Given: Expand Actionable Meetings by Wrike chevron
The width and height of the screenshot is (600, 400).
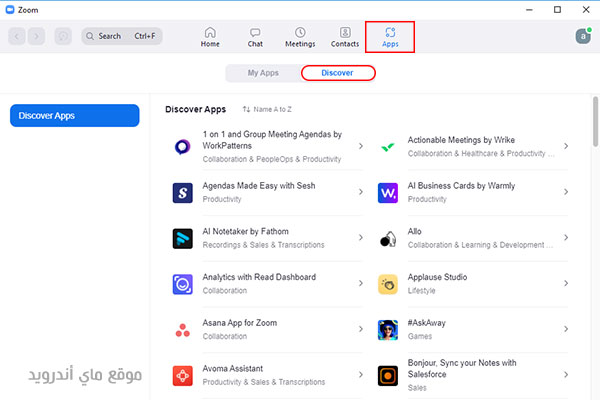Looking at the screenshot, I should pos(566,146).
